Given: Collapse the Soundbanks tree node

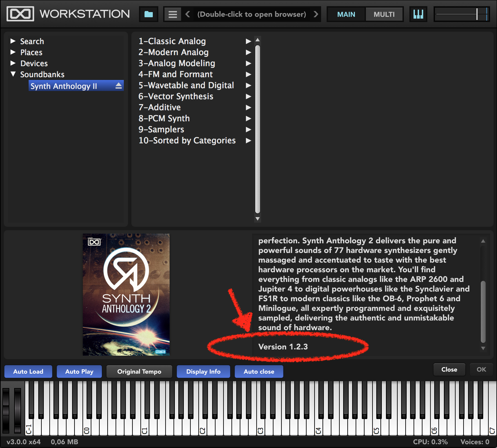Looking at the screenshot, I should coord(13,74).
